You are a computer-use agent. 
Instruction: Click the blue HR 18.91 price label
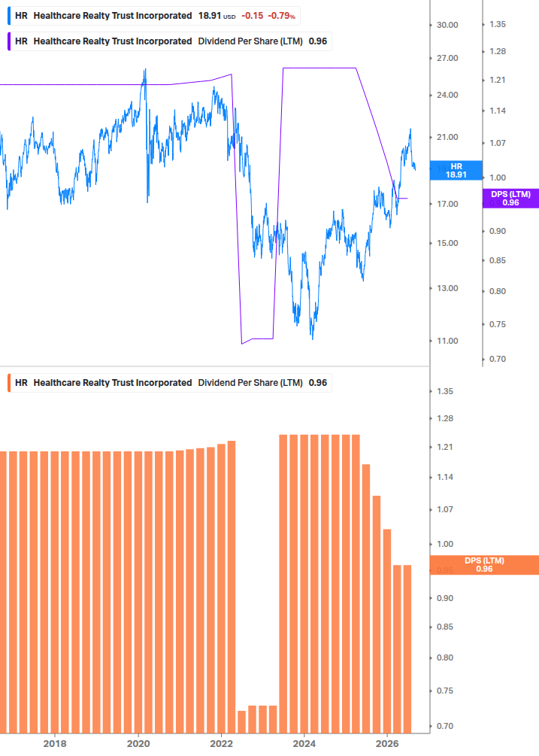coord(456,170)
